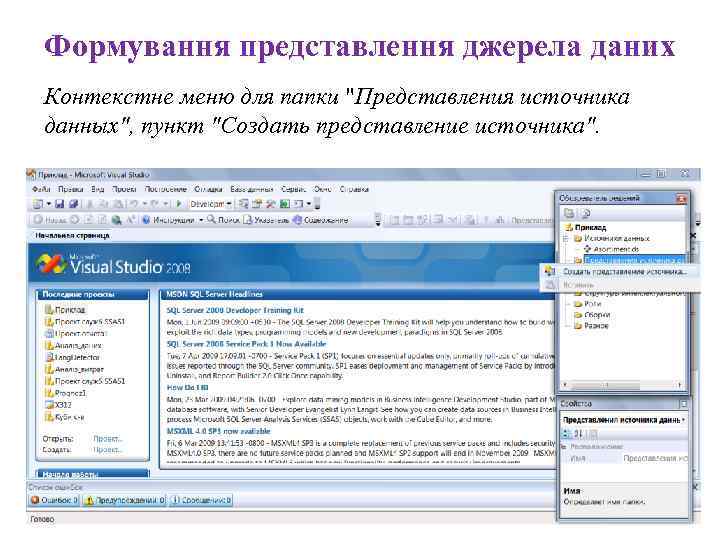Screen dimensions: 720x540
Task: Select the Сборки folder in Solution Explorer
Action: pyautogui.click(x=592, y=315)
